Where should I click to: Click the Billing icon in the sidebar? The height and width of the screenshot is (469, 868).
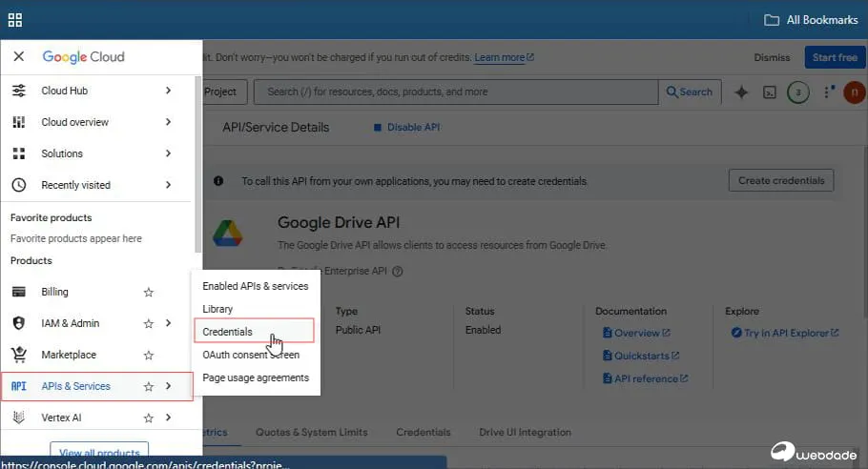coord(18,292)
